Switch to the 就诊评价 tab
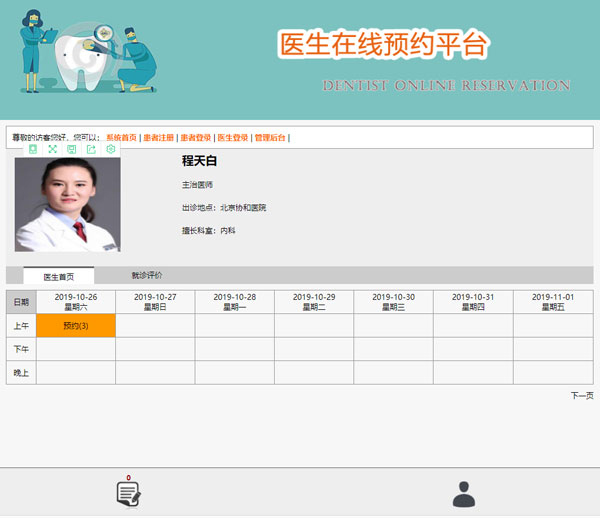This screenshot has height=518, width=600. 147,275
